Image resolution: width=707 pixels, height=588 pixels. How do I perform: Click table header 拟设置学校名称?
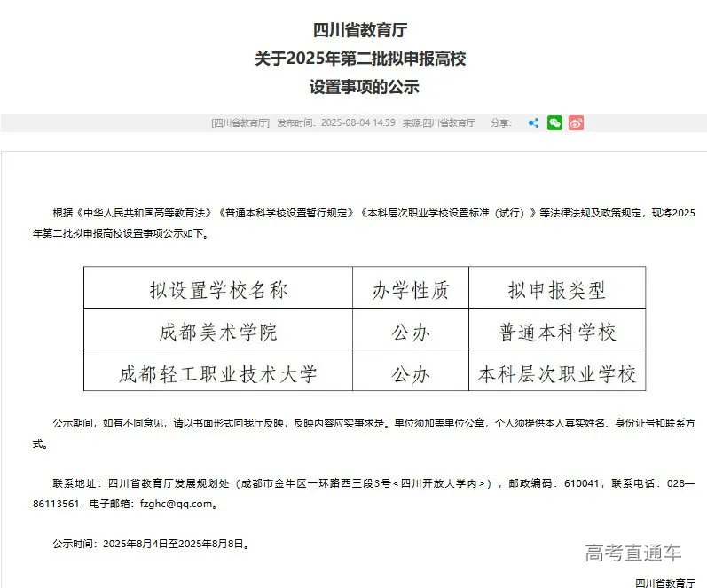point(218,289)
